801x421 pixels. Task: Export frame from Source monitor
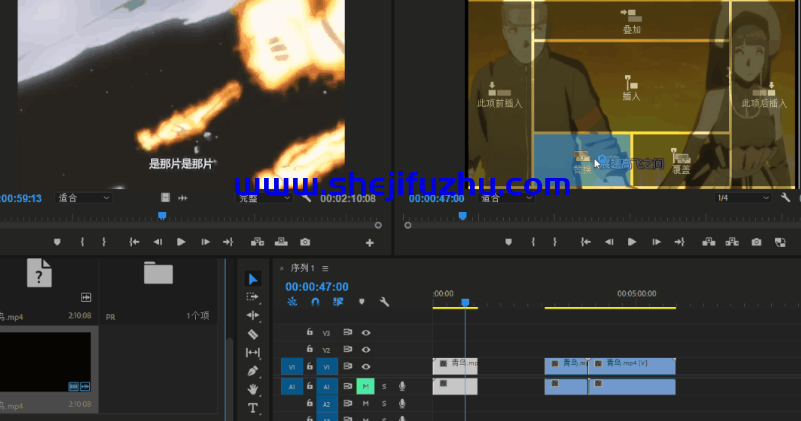(x=305, y=242)
